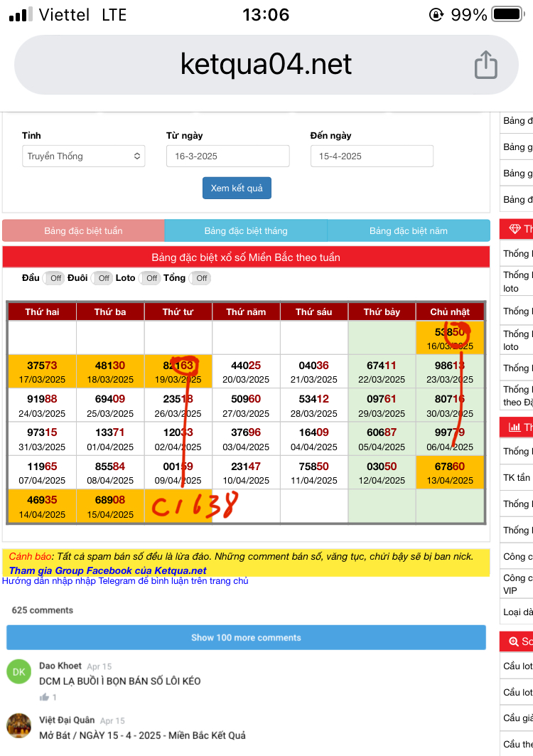Open the Đến ngày date field

[372, 156]
